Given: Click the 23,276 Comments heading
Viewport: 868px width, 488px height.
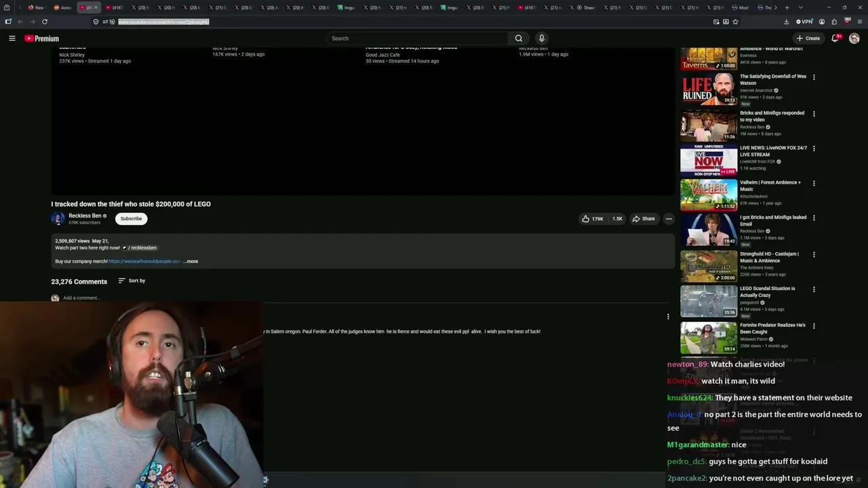Looking at the screenshot, I should 79,281.
